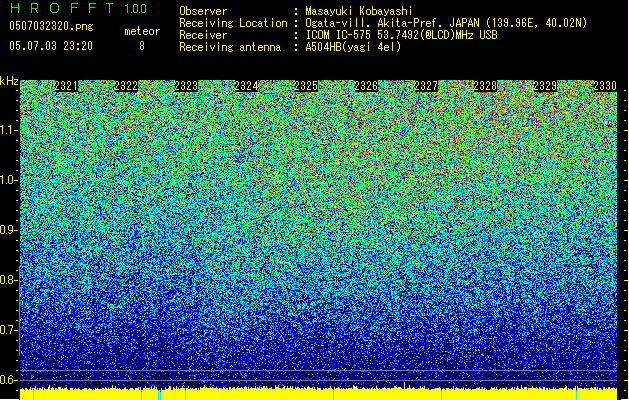The height and width of the screenshot is (400, 629).
Task: Click the date stamp 05.07.03 23:20
Action: coord(51,46)
